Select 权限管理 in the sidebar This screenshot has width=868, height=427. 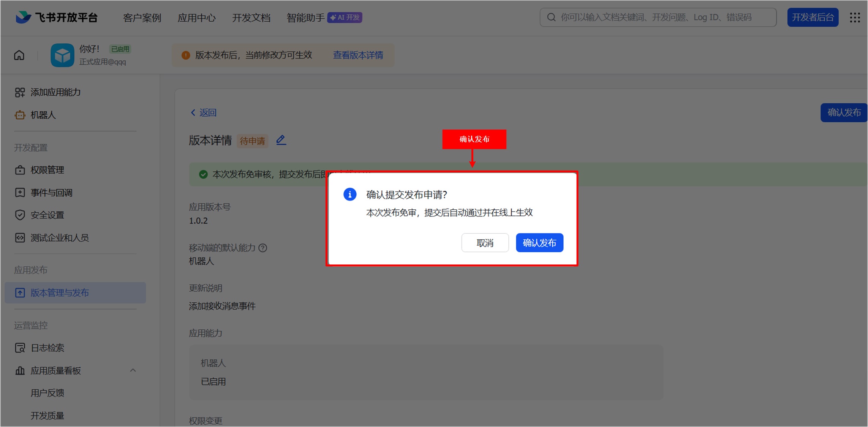point(47,170)
